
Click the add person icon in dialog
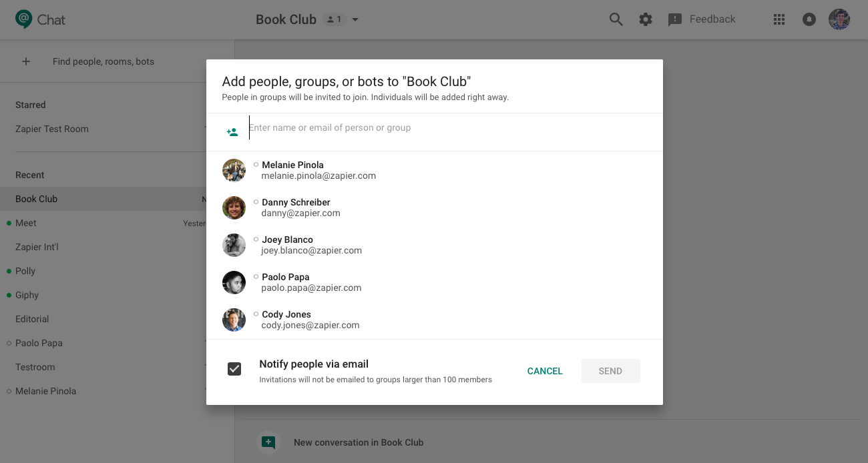[x=232, y=132]
